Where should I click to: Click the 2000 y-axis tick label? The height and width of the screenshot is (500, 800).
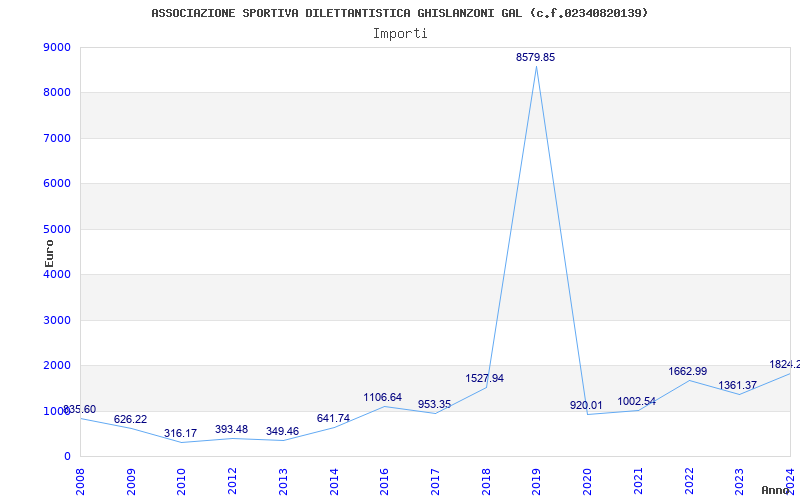click(55, 366)
